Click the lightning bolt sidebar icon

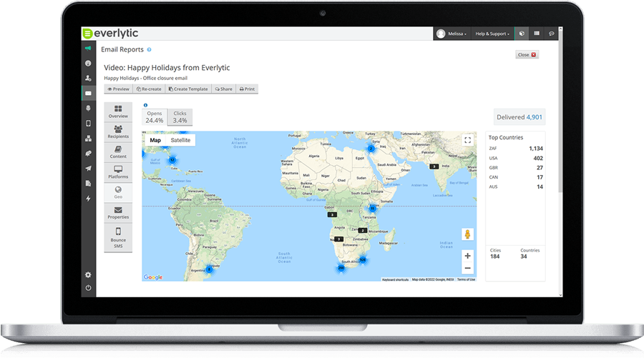tap(88, 199)
